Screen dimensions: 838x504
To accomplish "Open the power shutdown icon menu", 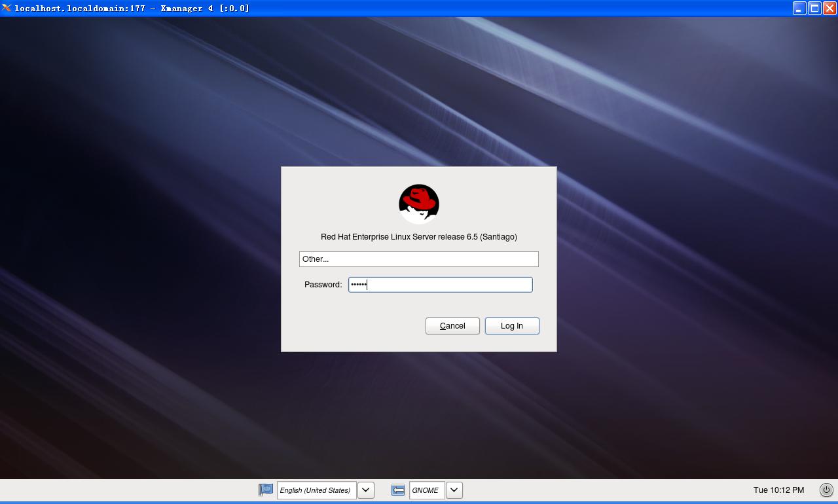I will [x=826, y=490].
